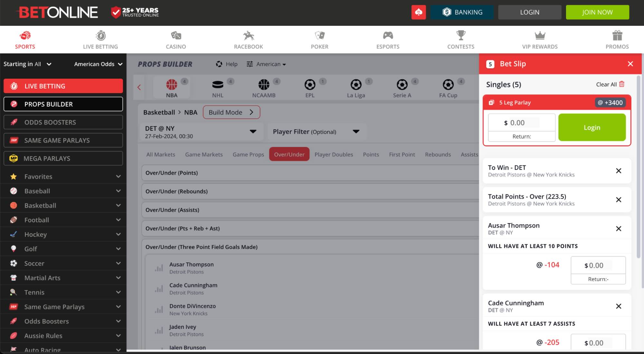This screenshot has height=354, width=644.
Task: Select the Serie A soccer icon
Action: point(402,84)
